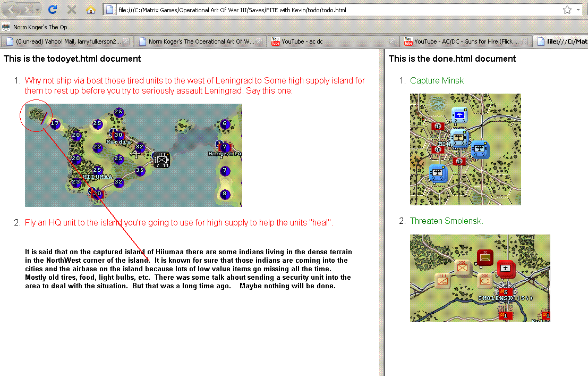Screen dimensions: 588x376
Task: Stop loading with the X icon
Action: pyautogui.click(x=72, y=10)
